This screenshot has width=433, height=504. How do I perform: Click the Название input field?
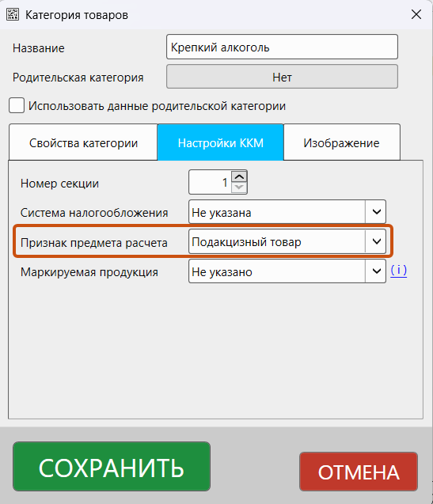tap(282, 47)
